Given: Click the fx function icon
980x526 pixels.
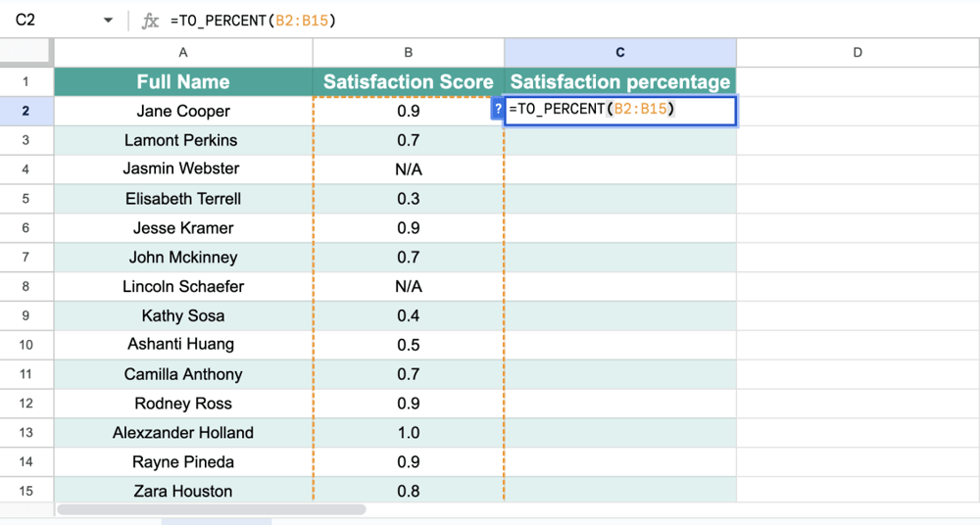Looking at the screenshot, I should (150, 20).
